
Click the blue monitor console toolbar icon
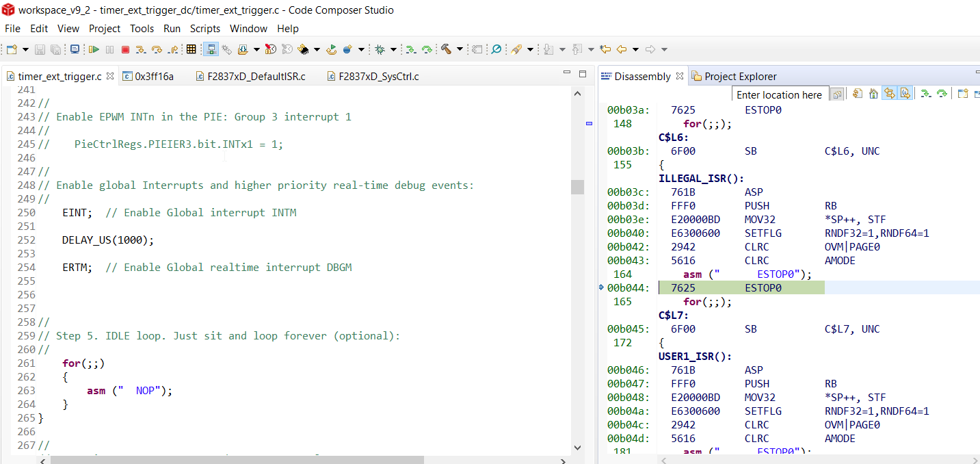tap(75, 49)
